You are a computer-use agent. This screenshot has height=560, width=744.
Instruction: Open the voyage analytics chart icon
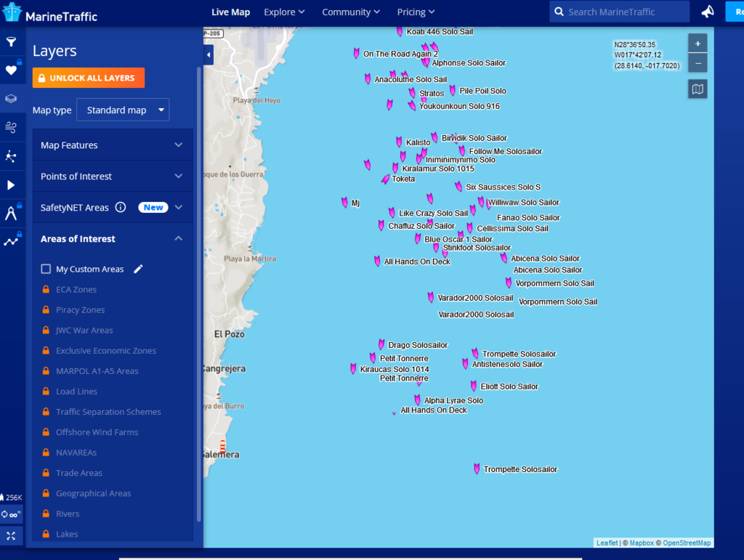pyautogui.click(x=11, y=241)
